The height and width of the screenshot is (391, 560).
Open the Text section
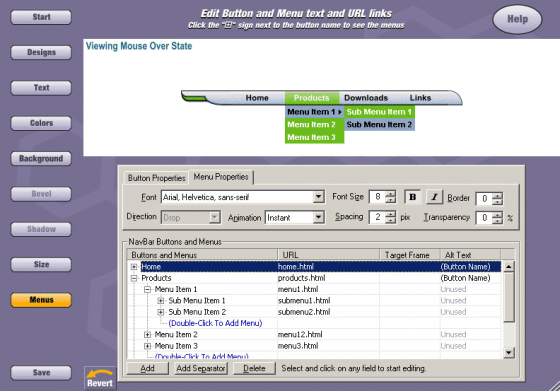tap(41, 88)
